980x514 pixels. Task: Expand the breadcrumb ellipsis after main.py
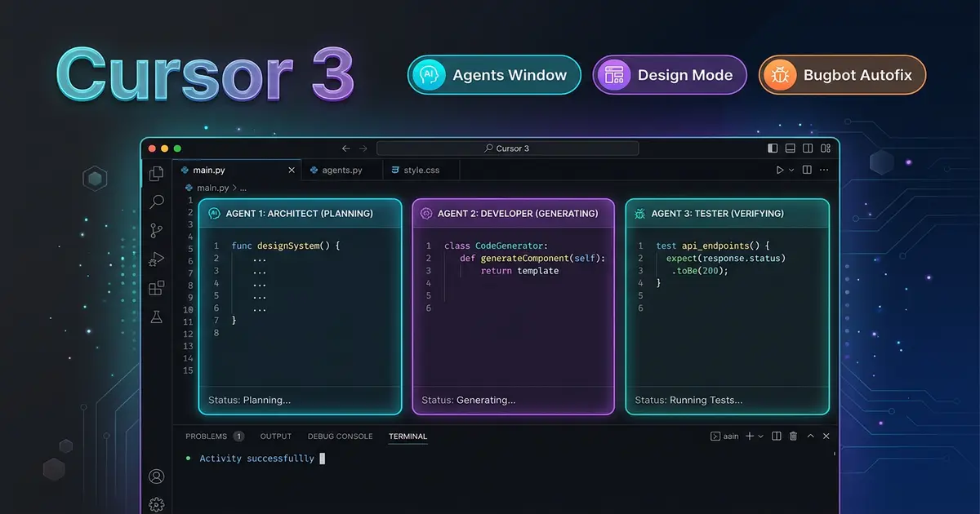[x=242, y=188]
